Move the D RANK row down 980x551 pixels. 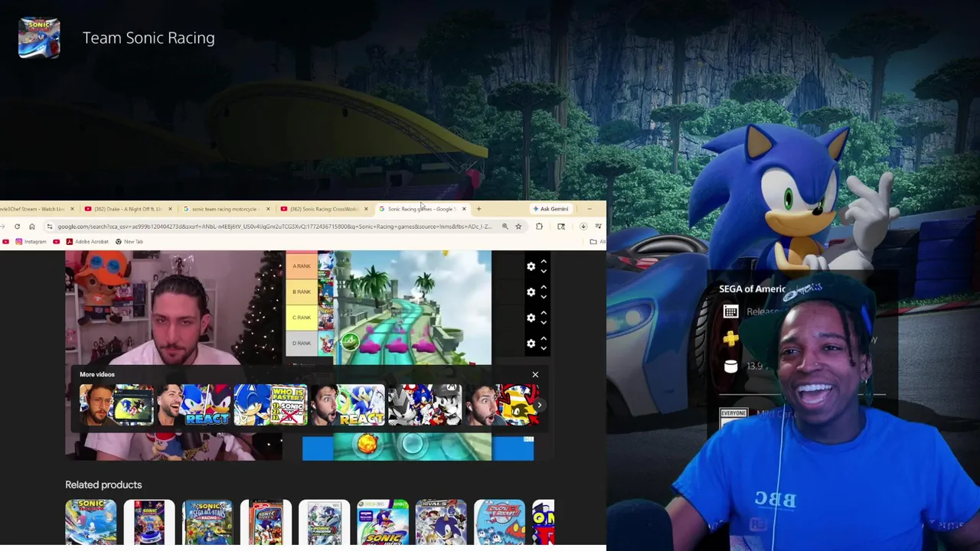click(x=544, y=348)
